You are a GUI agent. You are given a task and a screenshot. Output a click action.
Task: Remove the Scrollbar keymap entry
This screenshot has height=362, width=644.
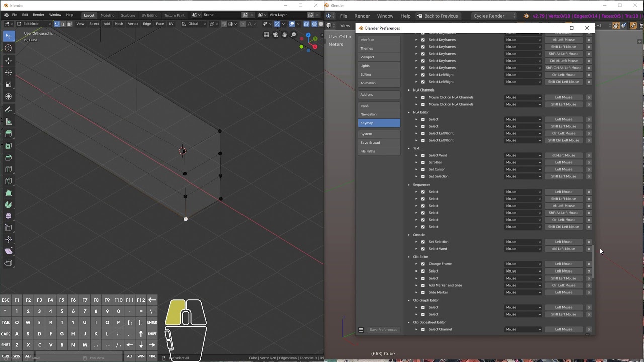(x=589, y=162)
